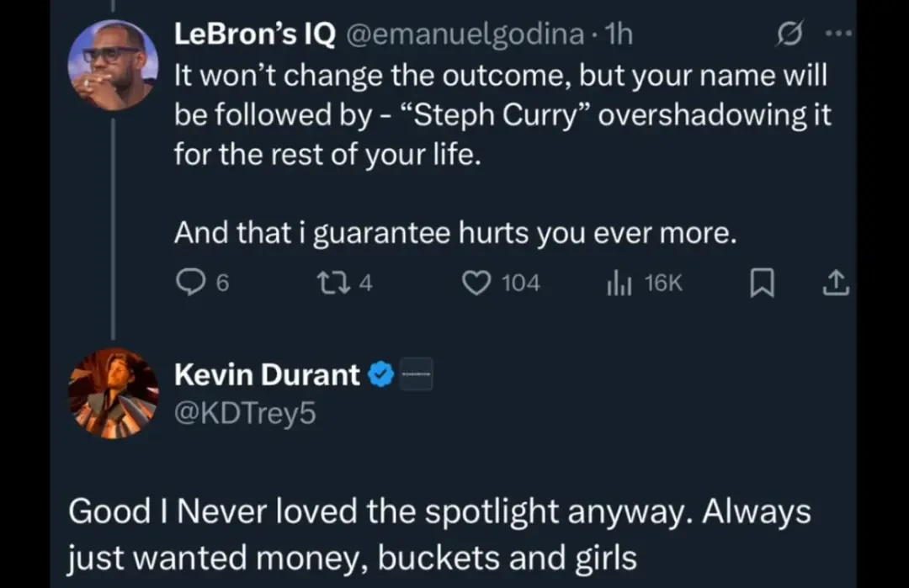The image size is (909, 588).
Task: Click the 16K views count
Action: tap(663, 283)
